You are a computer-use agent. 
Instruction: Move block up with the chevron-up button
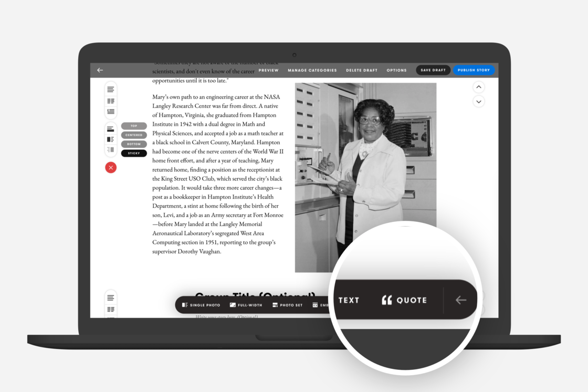tap(478, 87)
